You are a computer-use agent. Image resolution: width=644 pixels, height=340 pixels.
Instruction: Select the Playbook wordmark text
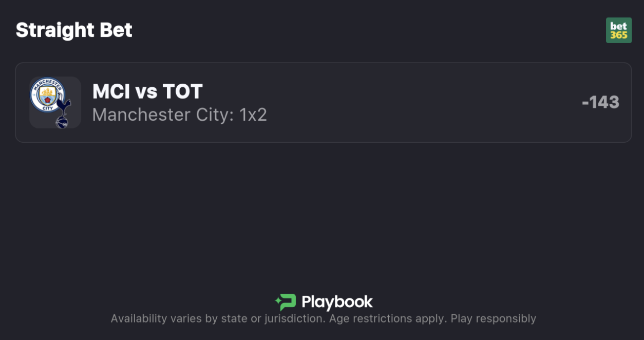(x=337, y=302)
